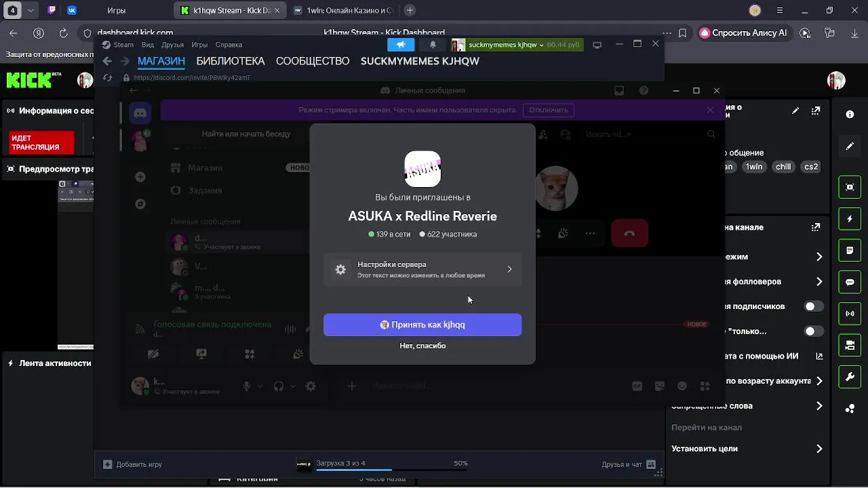The height and width of the screenshot is (488, 868).
Task: Open Steam "Друзья и чат" button
Action: pyautogui.click(x=629, y=464)
